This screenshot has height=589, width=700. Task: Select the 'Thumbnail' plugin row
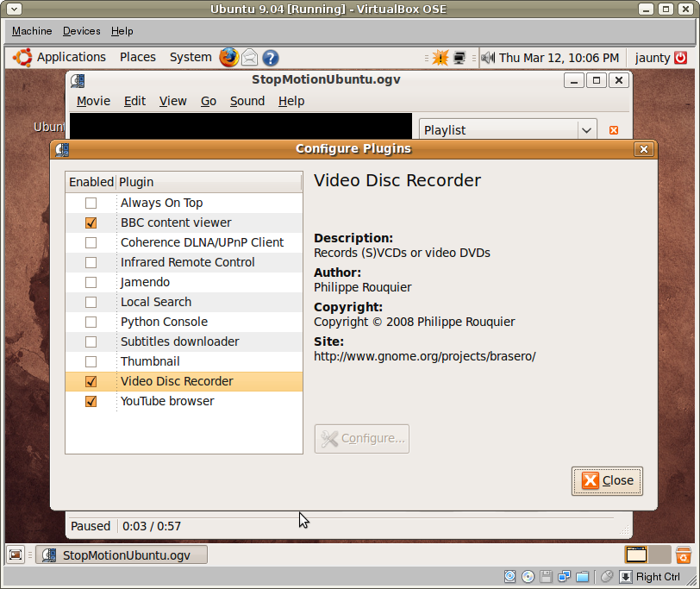(x=184, y=361)
